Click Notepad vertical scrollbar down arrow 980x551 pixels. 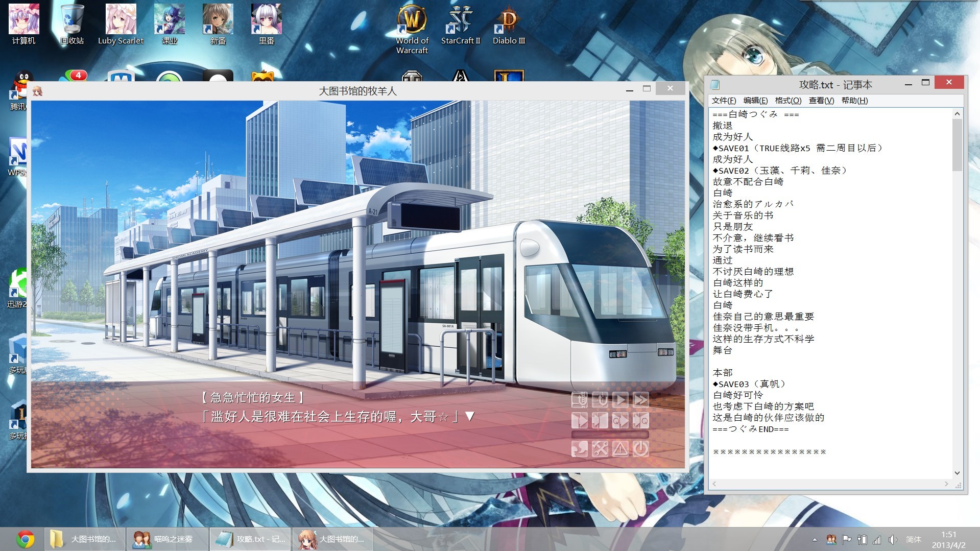957,473
